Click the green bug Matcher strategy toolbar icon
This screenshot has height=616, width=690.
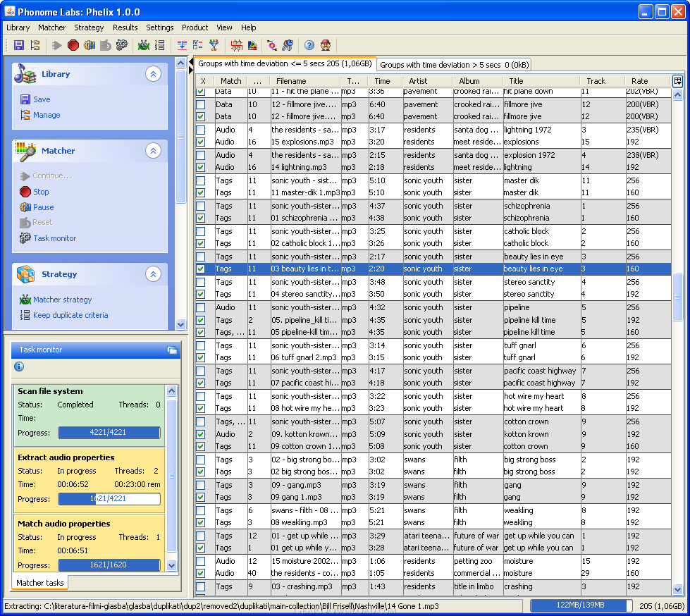(x=144, y=45)
